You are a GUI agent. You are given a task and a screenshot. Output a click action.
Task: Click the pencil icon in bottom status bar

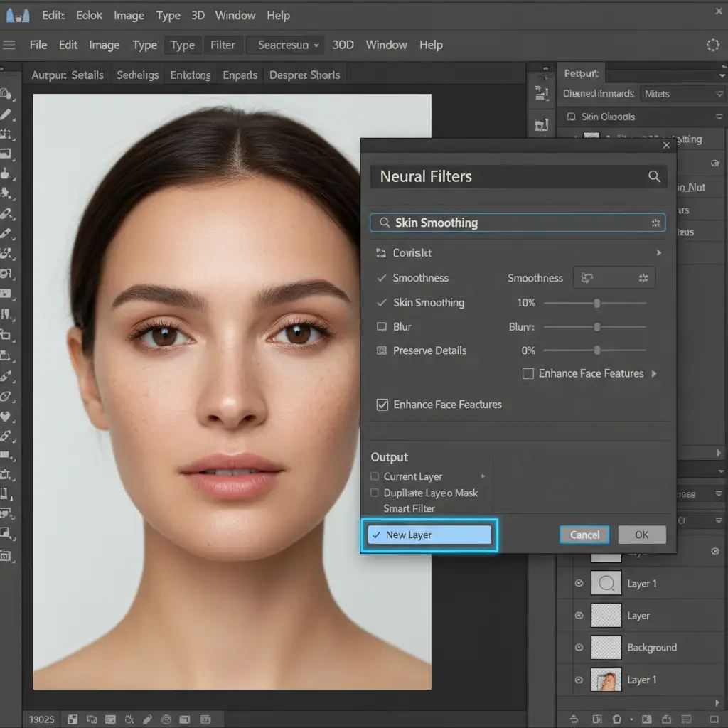pos(147,719)
